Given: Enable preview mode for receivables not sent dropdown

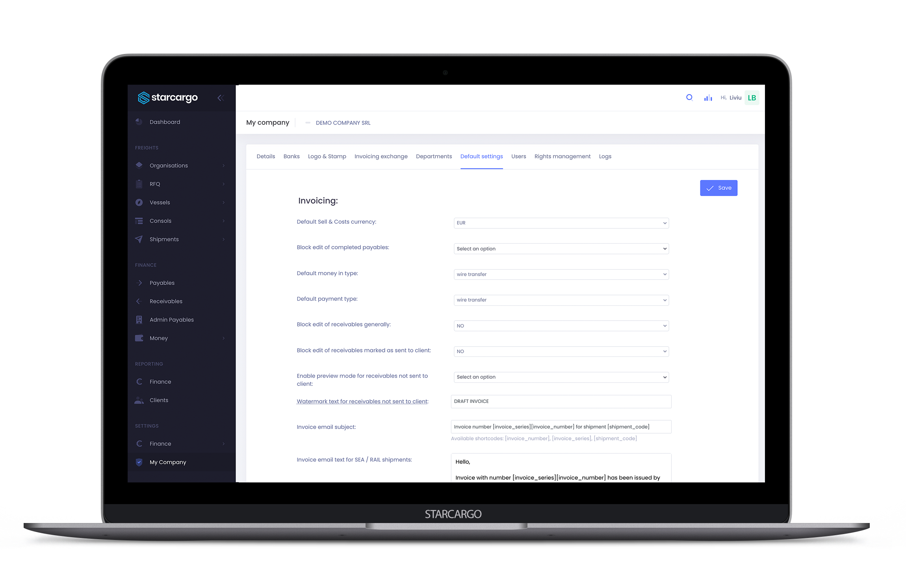Looking at the screenshot, I should coord(561,377).
